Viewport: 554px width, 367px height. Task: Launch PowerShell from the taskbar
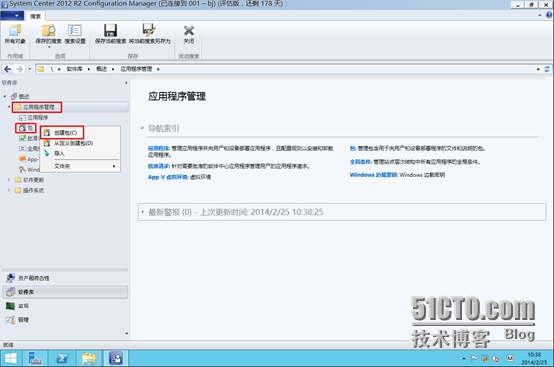62,358
